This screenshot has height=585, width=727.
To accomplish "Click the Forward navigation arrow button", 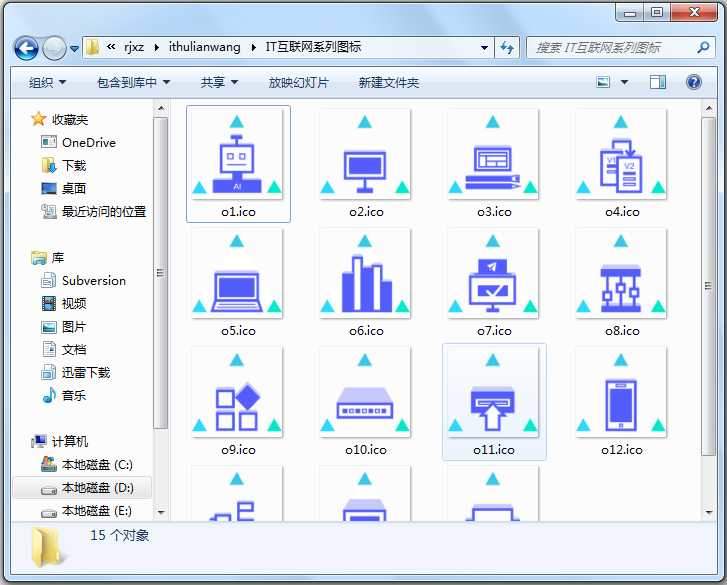I will coord(54,48).
